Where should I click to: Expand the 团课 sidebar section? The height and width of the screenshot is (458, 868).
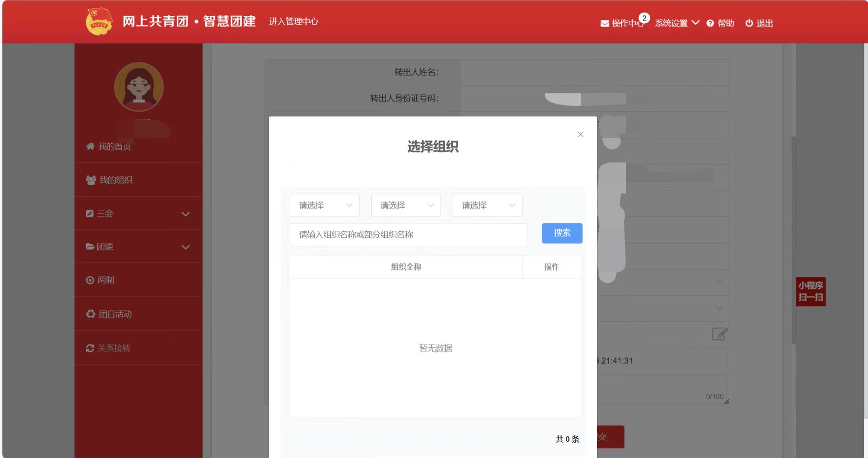coord(138,247)
